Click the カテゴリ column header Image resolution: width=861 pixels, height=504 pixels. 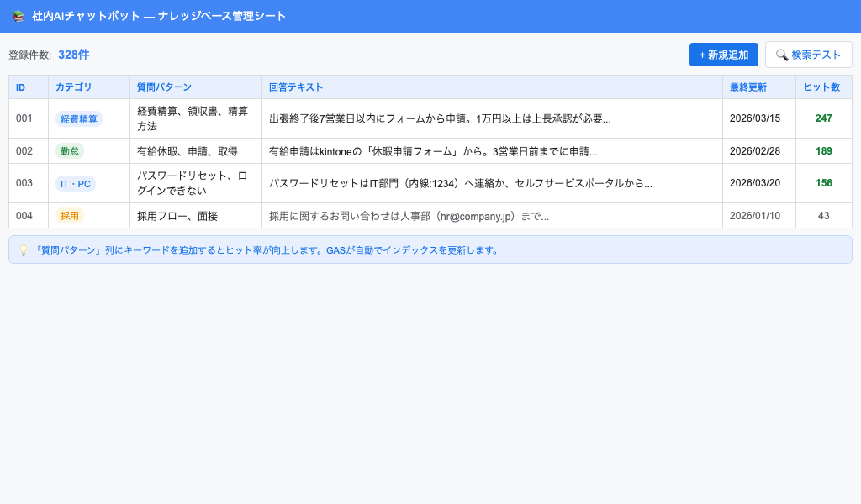[x=73, y=87]
